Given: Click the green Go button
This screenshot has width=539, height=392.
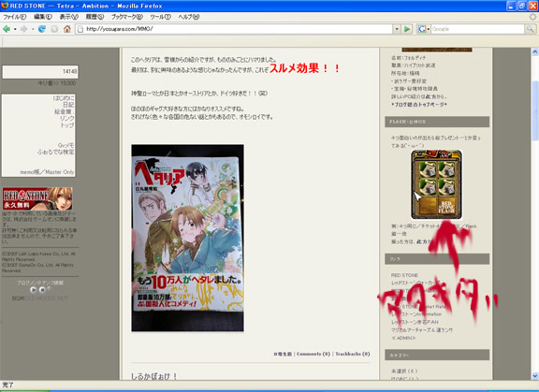Looking at the screenshot, I should pyautogui.click(x=407, y=29).
